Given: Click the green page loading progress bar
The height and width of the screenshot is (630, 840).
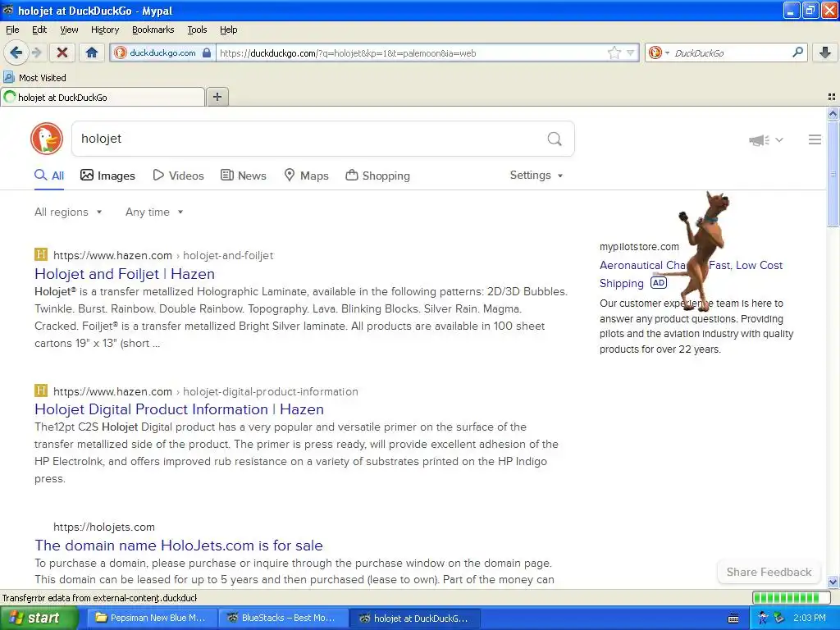Looking at the screenshot, I should pos(791,597).
